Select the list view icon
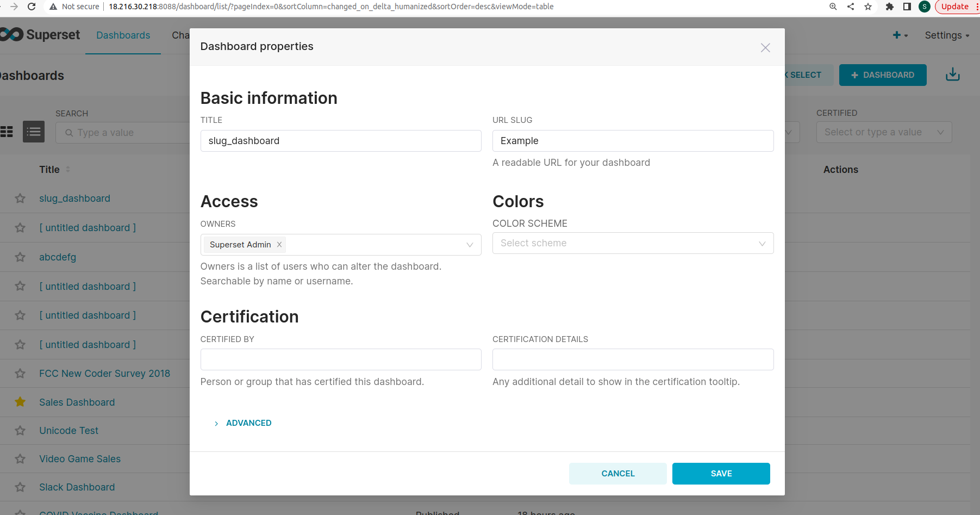Screen dimensions: 980x515 [x=33, y=132]
